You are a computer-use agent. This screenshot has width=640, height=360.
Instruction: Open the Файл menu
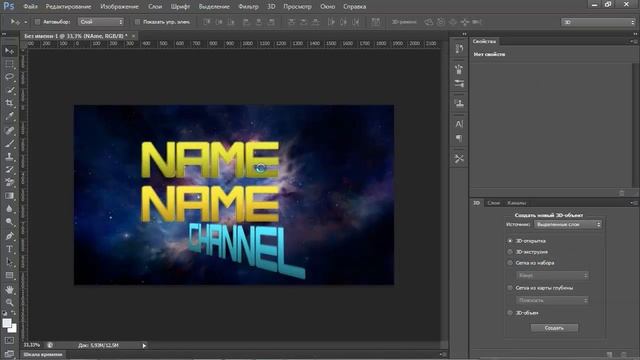[31, 7]
